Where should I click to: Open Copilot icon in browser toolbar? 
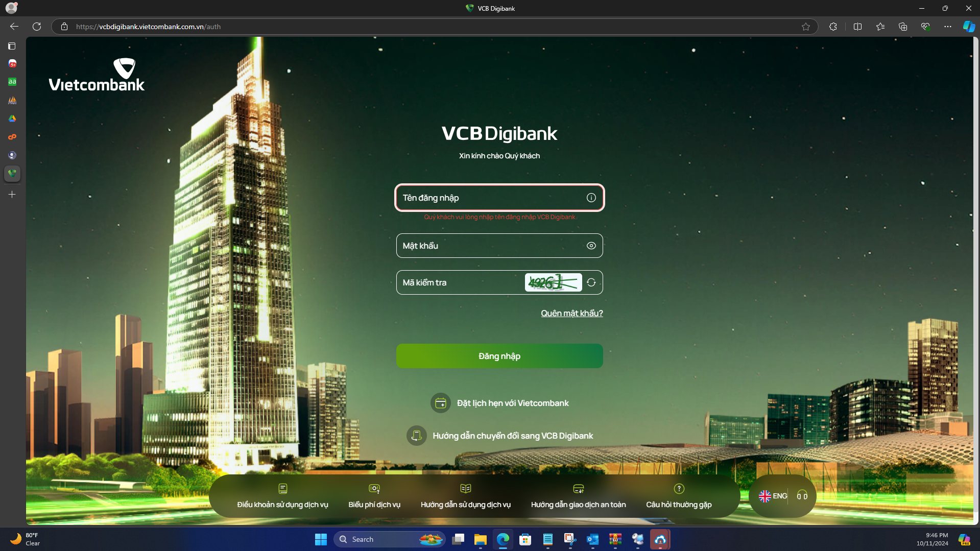[x=969, y=27]
